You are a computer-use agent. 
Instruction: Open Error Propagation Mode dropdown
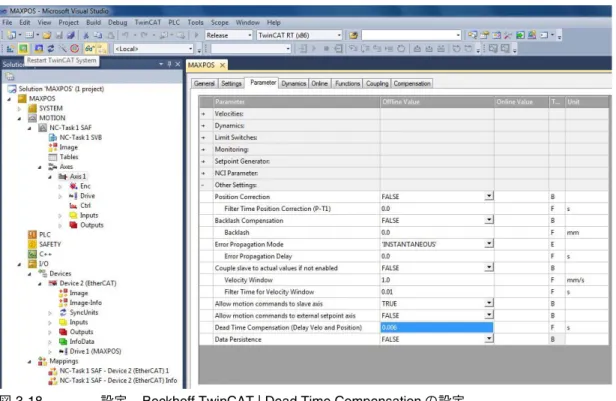coord(489,244)
